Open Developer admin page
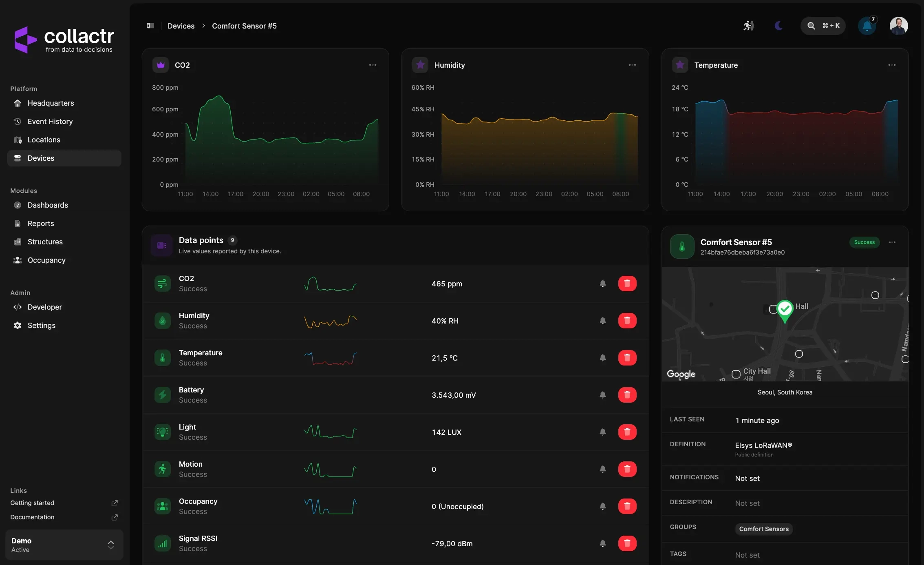This screenshot has height=565, width=924. click(64, 307)
